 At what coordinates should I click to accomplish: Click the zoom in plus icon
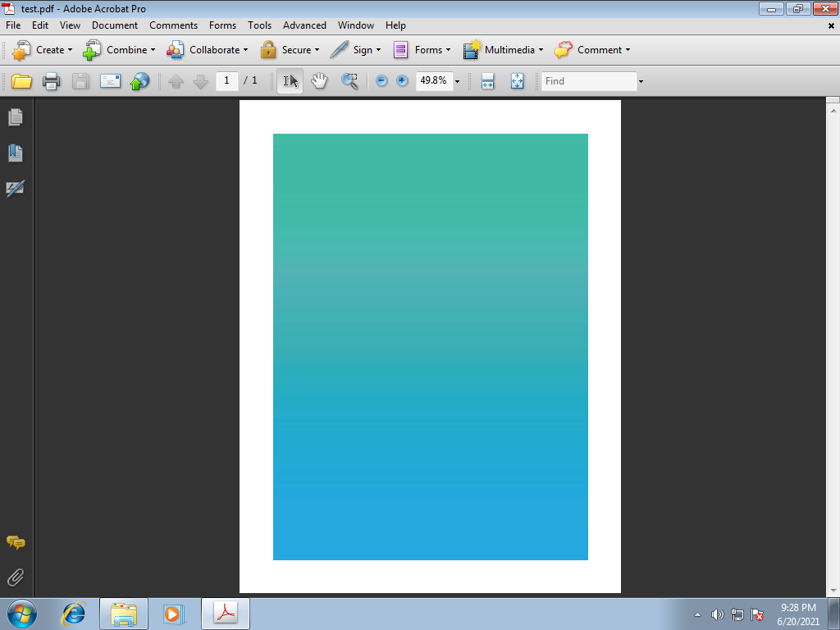[x=402, y=81]
